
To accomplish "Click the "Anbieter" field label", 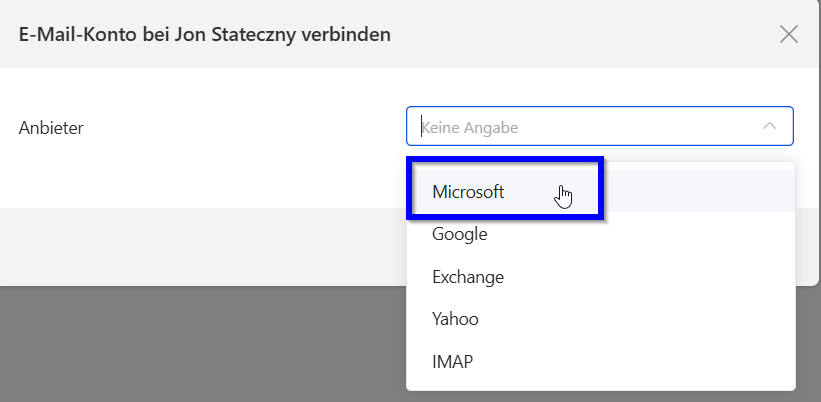I will tap(51, 128).
